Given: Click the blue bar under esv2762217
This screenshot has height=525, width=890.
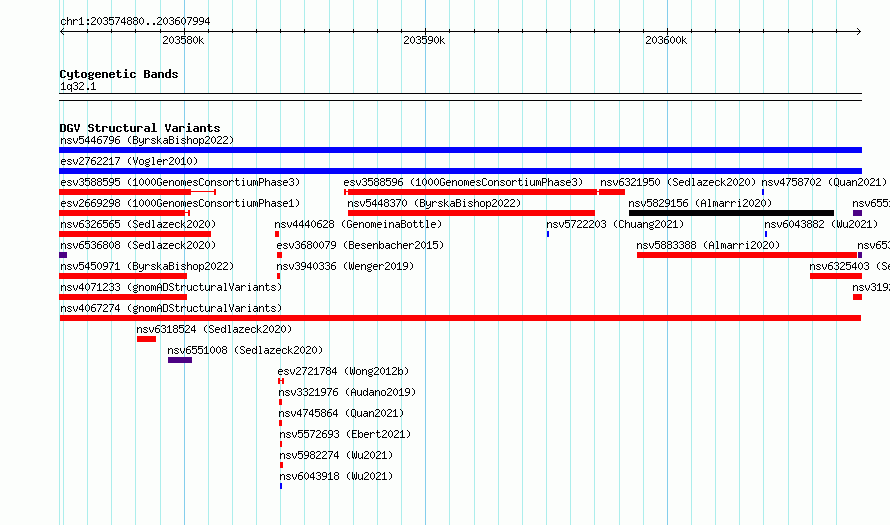Looking at the screenshot, I should pyautogui.click(x=460, y=171).
